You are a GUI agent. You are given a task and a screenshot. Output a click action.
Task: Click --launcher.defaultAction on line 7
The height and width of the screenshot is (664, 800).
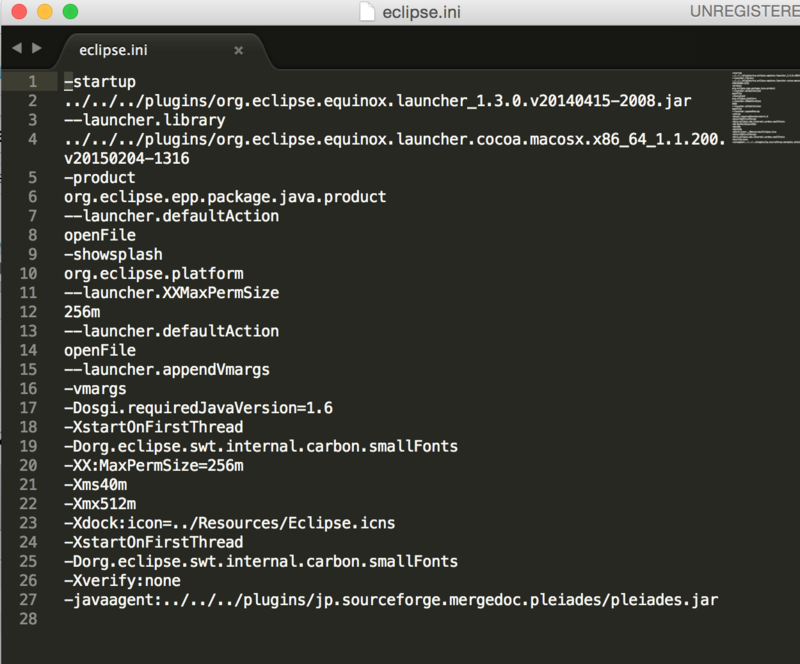tap(171, 216)
